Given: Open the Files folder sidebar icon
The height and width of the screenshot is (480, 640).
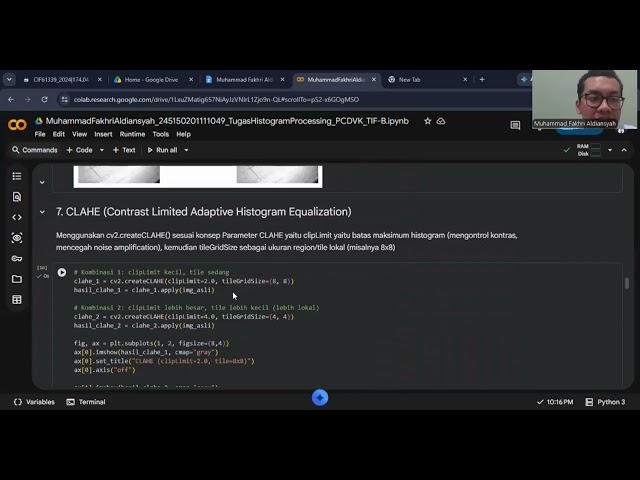Looking at the screenshot, I should pos(17,279).
